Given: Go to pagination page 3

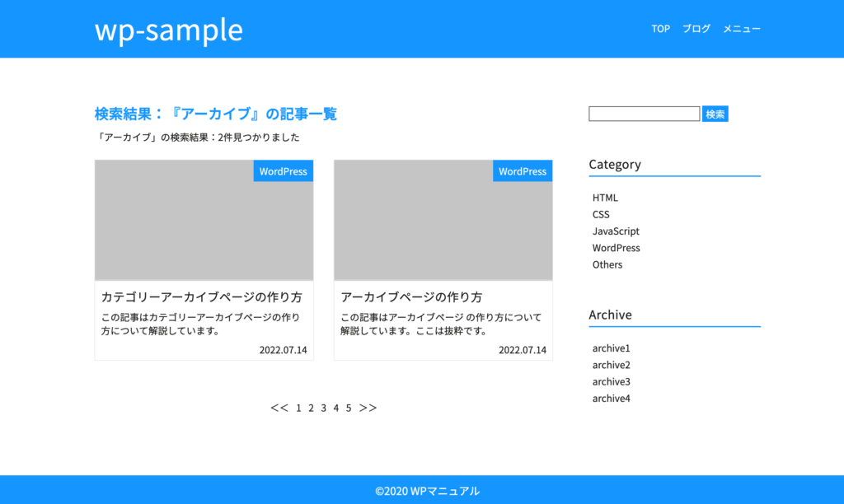Looking at the screenshot, I should pyautogui.click(x=323, y=408).
